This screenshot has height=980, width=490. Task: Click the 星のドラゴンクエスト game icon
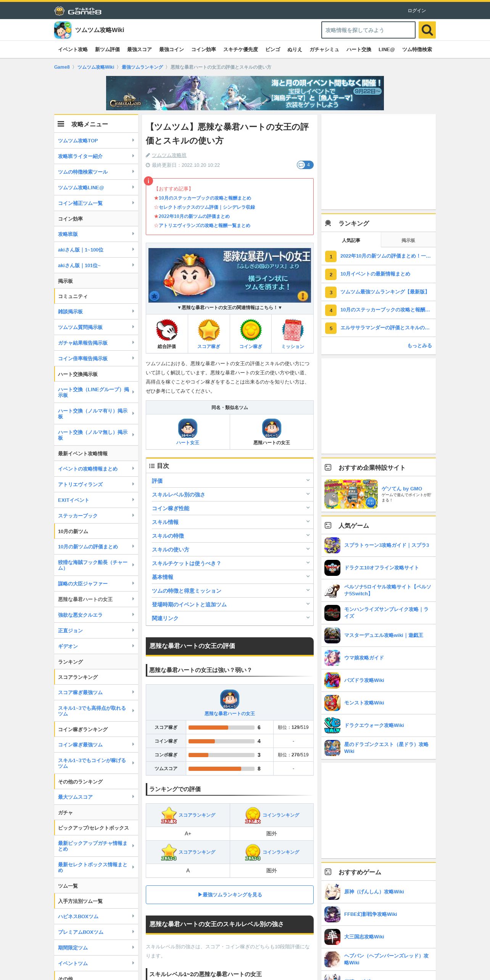click(x=332, y=748)
